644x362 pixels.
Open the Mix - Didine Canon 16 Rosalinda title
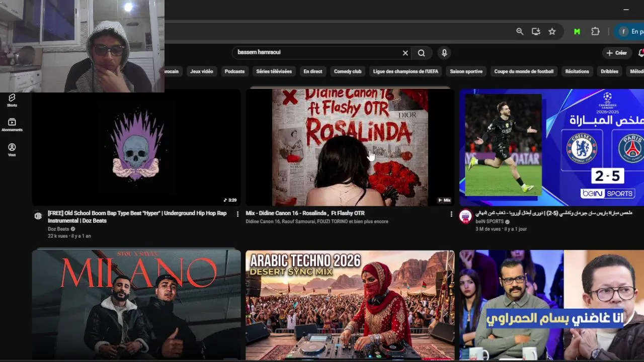305,213
